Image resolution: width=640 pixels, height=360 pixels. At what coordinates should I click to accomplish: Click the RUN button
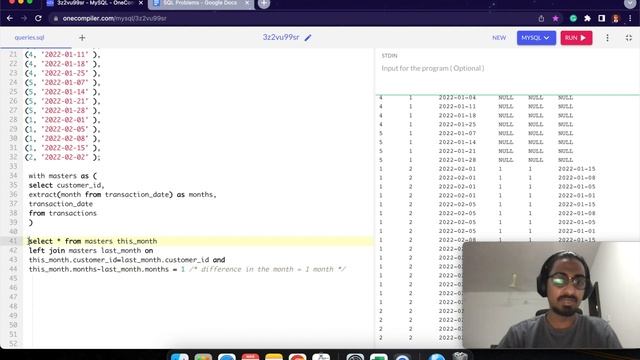576,38
